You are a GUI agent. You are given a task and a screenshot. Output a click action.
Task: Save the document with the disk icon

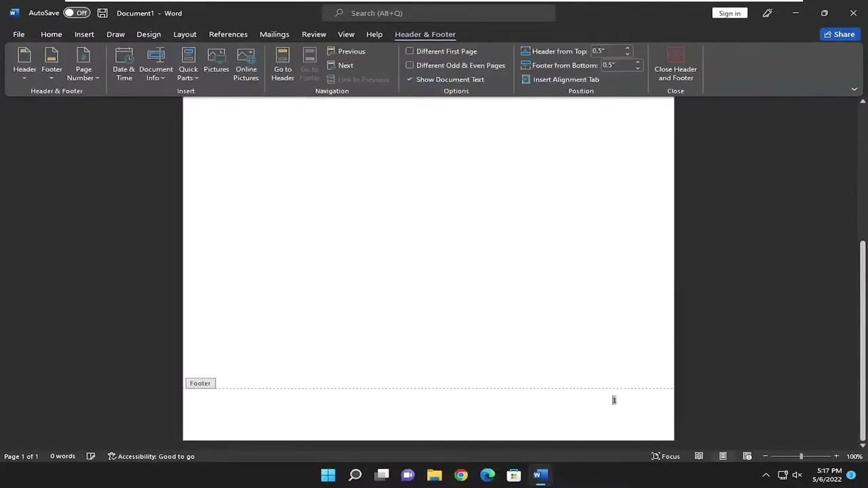[x=102, y=13]
